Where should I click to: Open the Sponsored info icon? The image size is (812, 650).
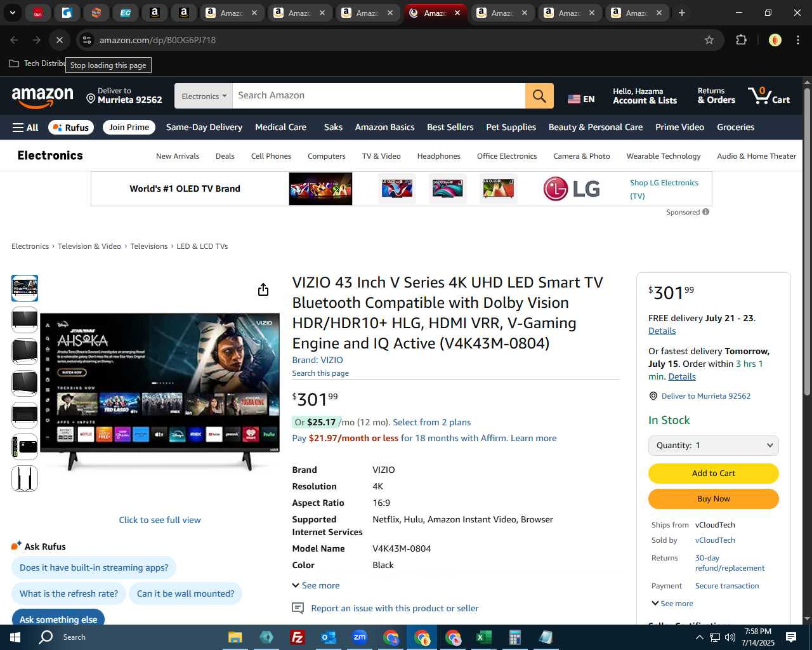705,212
